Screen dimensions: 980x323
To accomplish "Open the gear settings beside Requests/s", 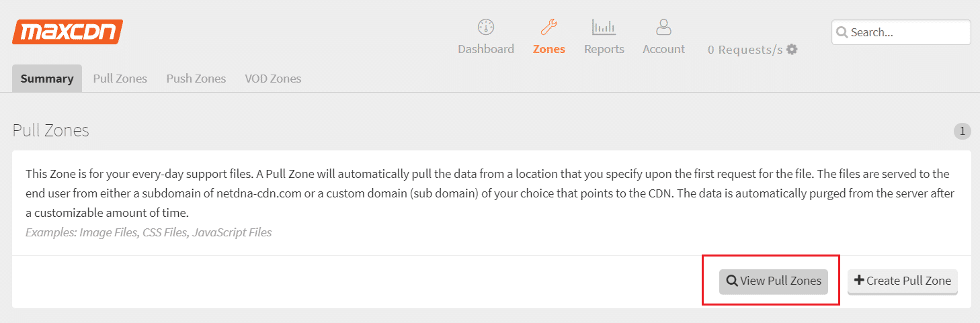I will [792, 50].
